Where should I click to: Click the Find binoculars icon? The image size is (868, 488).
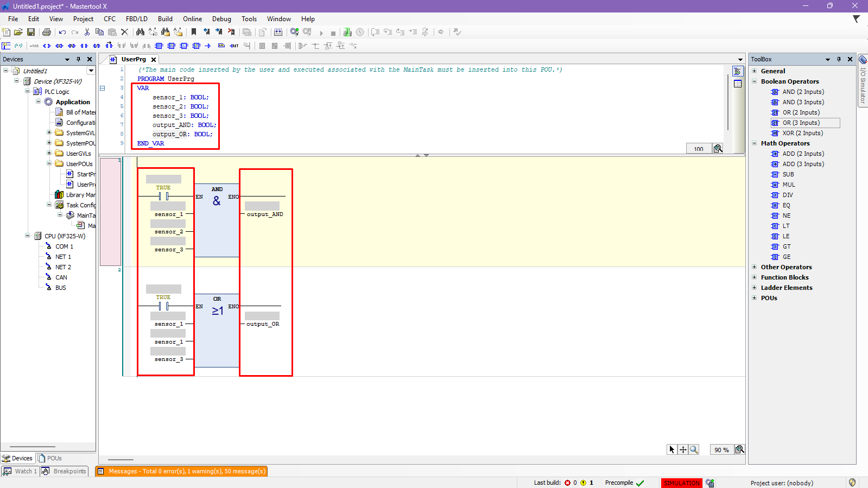click(140, 32)
